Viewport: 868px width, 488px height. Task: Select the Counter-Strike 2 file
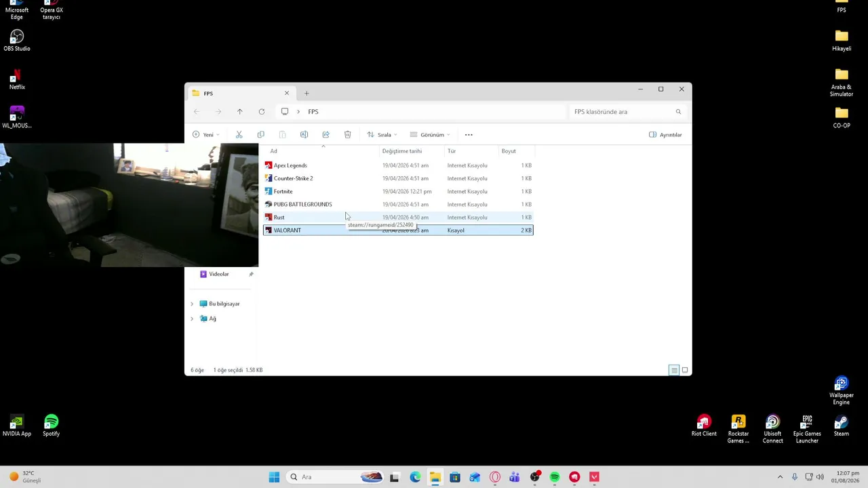click(x=398, y=178)
